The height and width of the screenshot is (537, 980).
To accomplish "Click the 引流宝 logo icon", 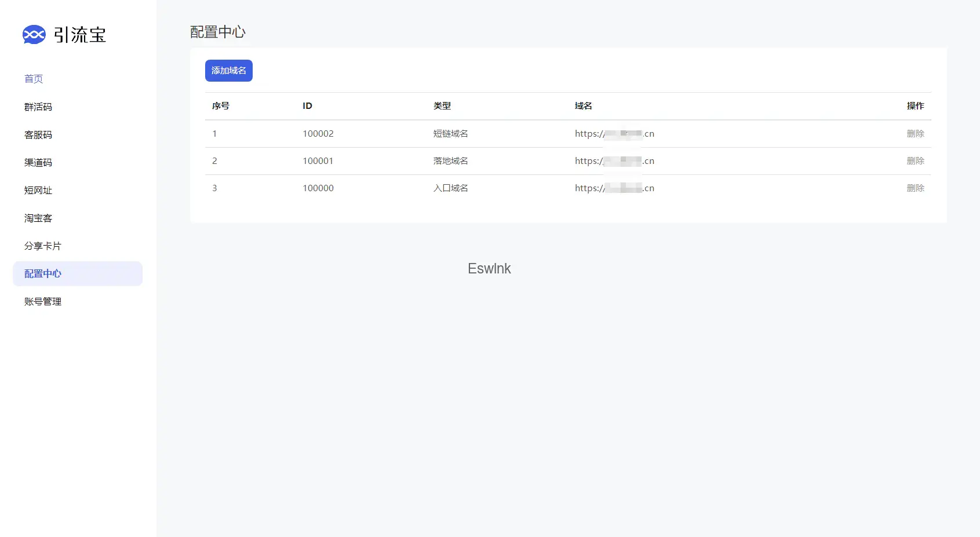I will [x=34, y=35].
